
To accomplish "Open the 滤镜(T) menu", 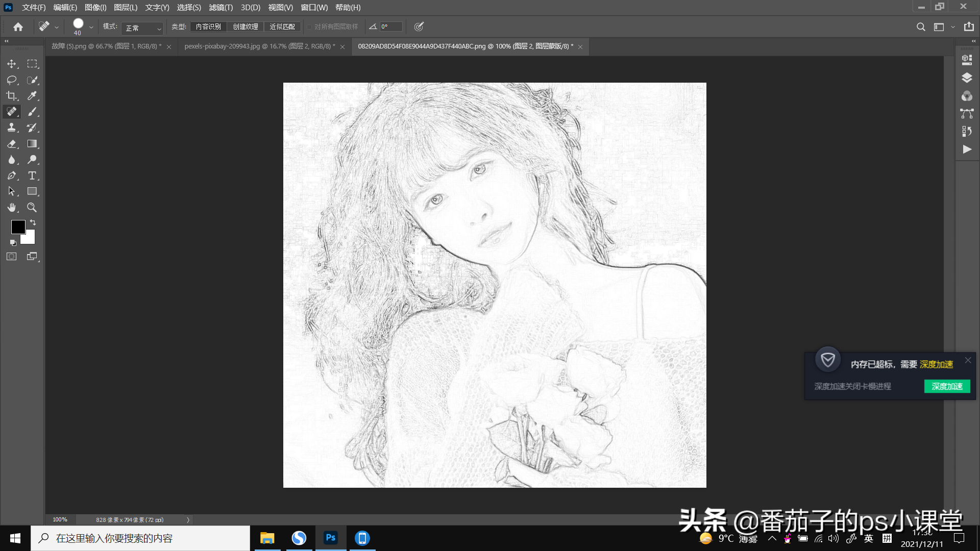I will point(220,8).
